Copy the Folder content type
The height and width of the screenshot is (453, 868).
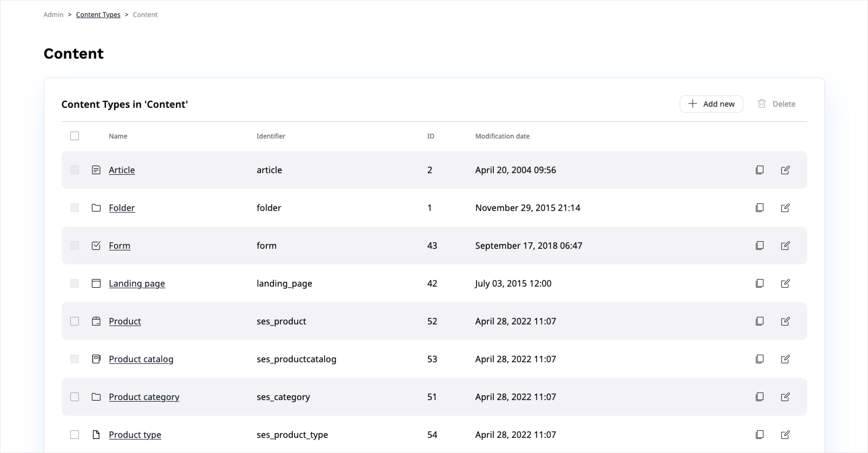[759, 207]
